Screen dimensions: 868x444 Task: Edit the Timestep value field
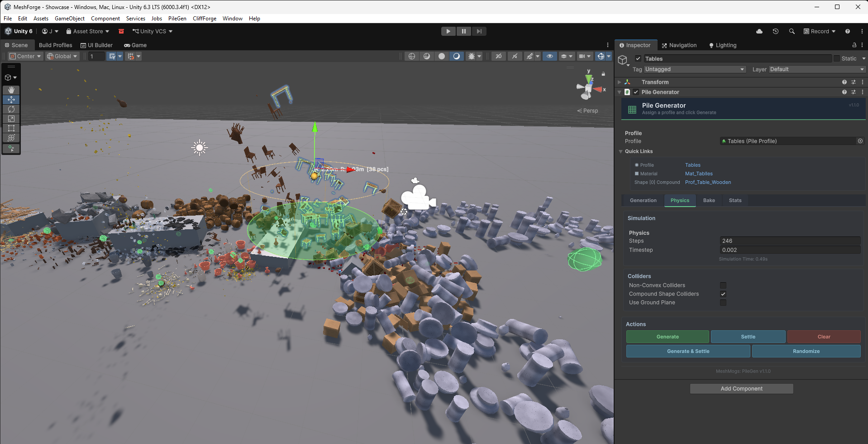tap(790, 250)
